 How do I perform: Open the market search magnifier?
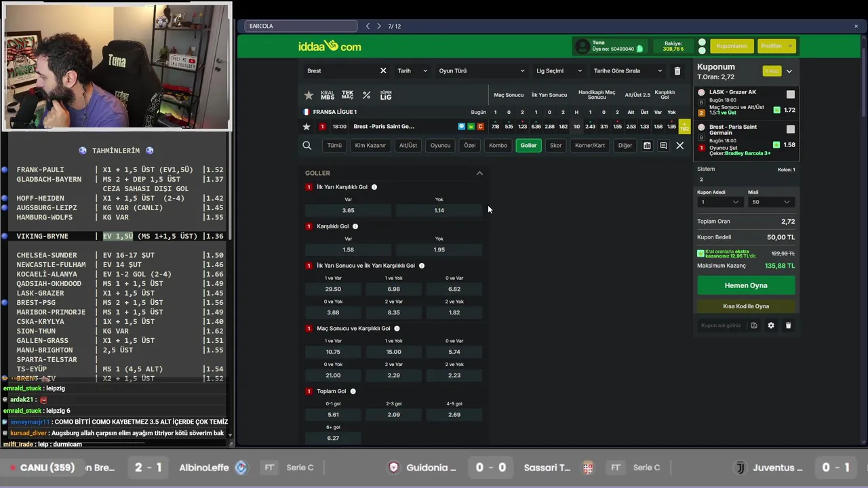point(307,145)
